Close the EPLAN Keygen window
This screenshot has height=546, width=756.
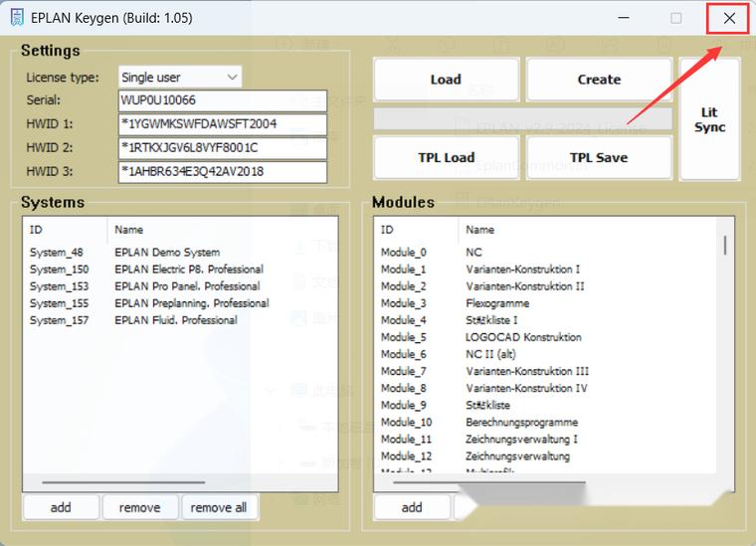729,18
